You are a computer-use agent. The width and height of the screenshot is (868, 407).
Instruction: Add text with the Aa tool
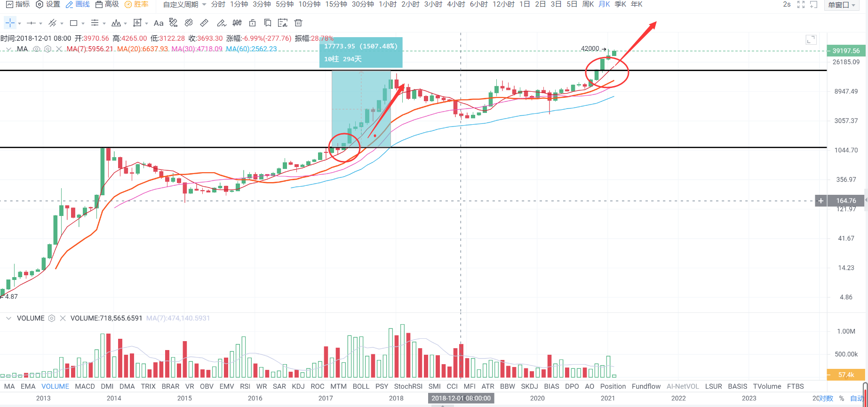click(x=159, y=23)
